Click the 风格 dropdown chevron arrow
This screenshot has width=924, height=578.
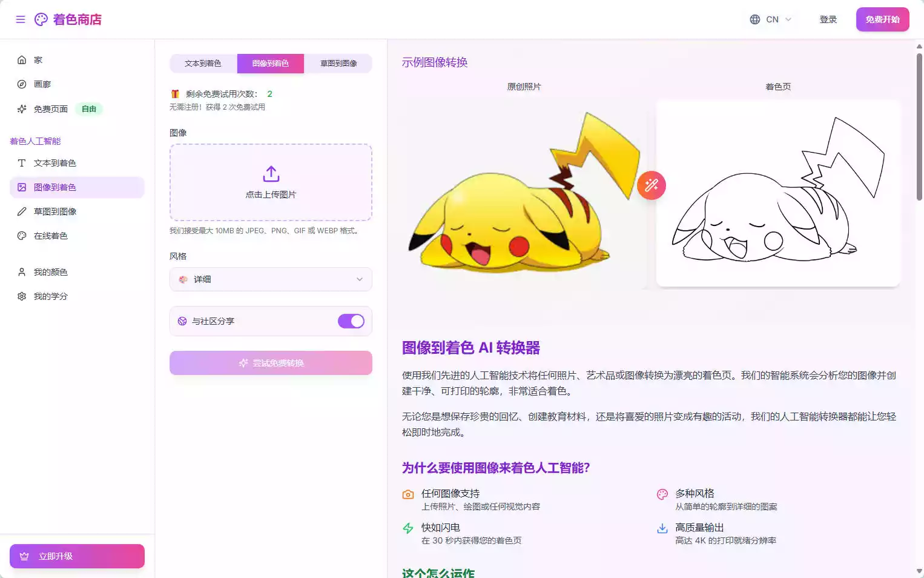[360, 279]
